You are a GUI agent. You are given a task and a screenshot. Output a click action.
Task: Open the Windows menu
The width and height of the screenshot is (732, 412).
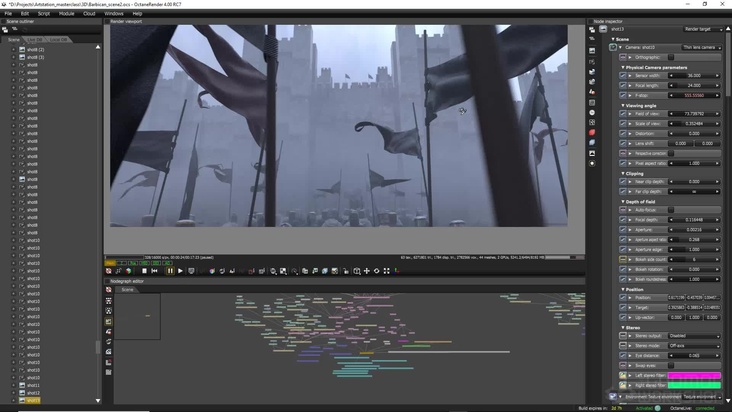point(114,14)
